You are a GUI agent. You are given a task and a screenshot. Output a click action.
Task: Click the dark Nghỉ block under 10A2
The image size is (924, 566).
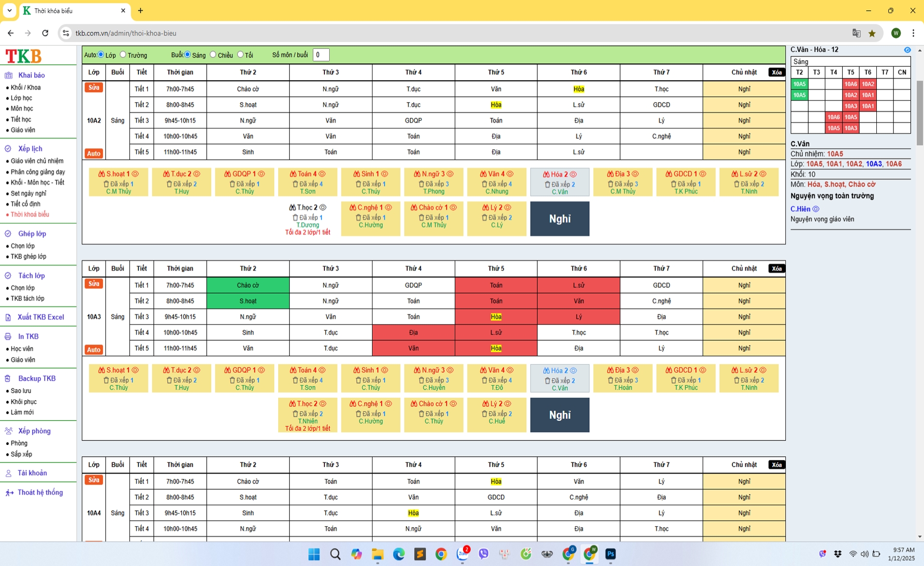[x=559, y=219]
